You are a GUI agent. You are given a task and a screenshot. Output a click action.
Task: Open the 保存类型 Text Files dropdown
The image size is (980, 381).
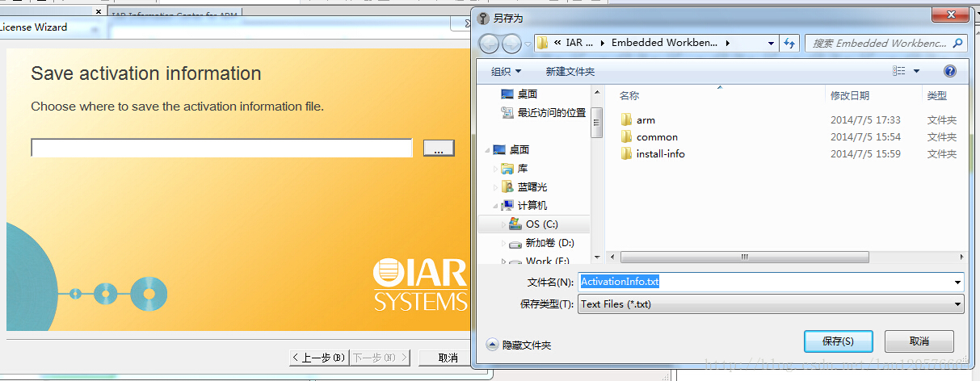pyautogui.click(x=771, y=304)
